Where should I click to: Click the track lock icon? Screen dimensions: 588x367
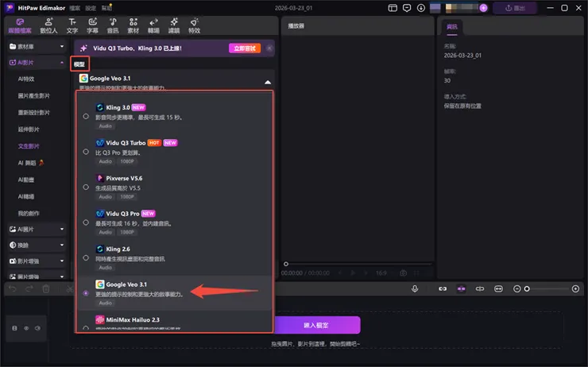[x=14, y=328]
